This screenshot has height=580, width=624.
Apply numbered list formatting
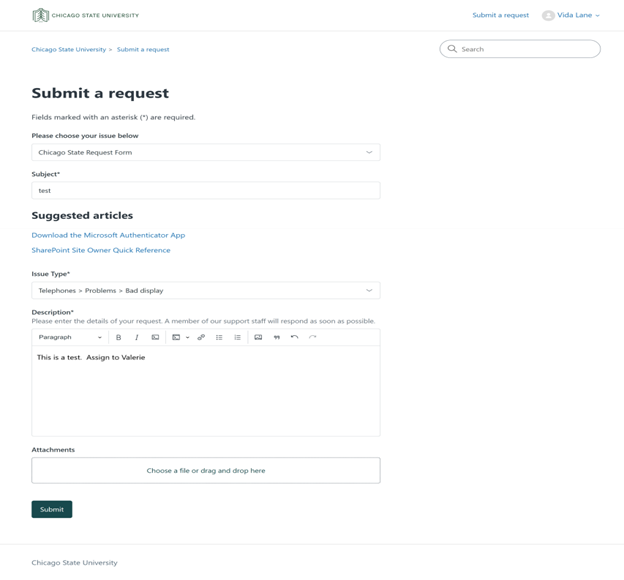[x=237, y=337]
